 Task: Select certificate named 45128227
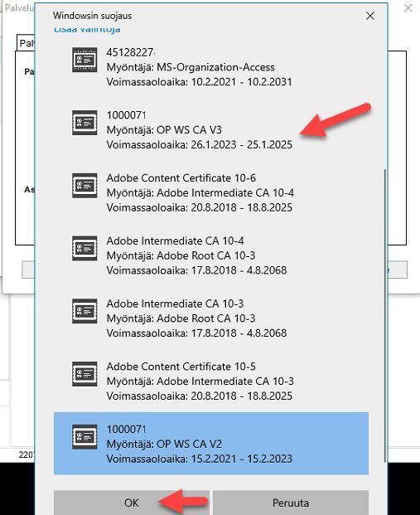coord(211,67)
